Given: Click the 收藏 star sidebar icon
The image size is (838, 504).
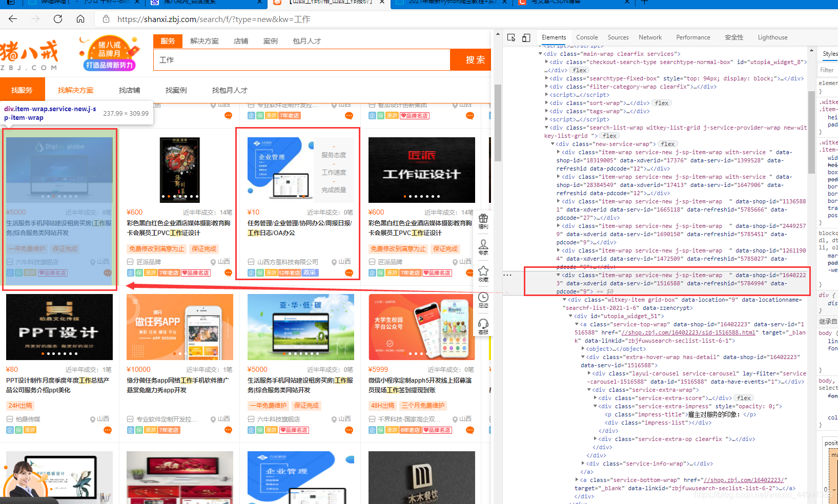Looking at the screenshot, I should [x=483, y=274].
